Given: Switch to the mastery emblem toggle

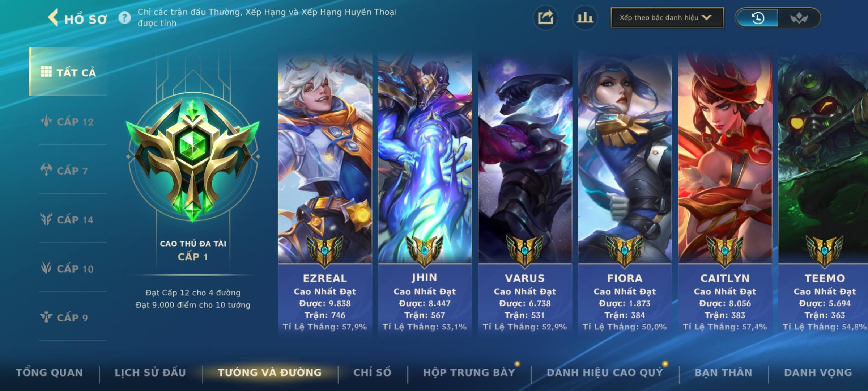Looking at the screenshot, I should (x=799, y=18).
